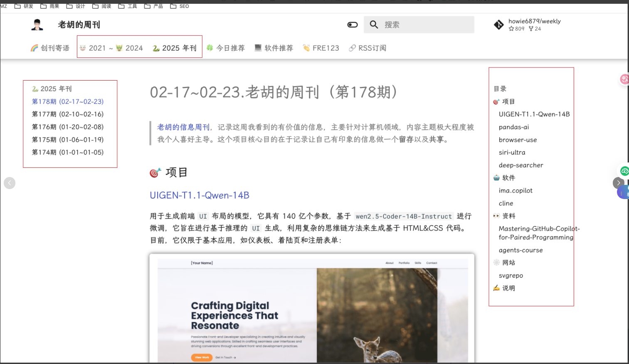Open the SEO bookmarks folder
Viewport: 629px width, 364px height.
pyautogui.click(x=180, y=6)
